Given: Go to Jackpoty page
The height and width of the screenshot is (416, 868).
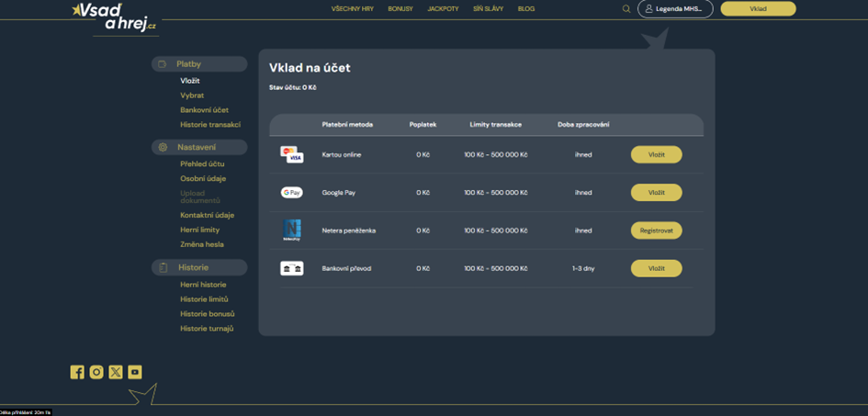Looking at the screenshot, I should 443,9.
